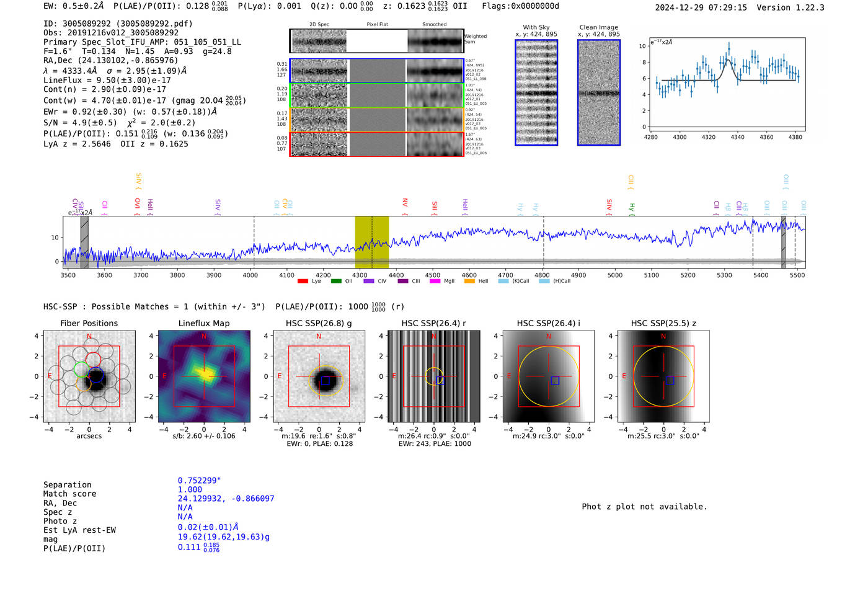This screenshot has height=591, width=868.
Task: Click the 2024-12-29 07:29:15 timestamp
Action: (701, 7)
